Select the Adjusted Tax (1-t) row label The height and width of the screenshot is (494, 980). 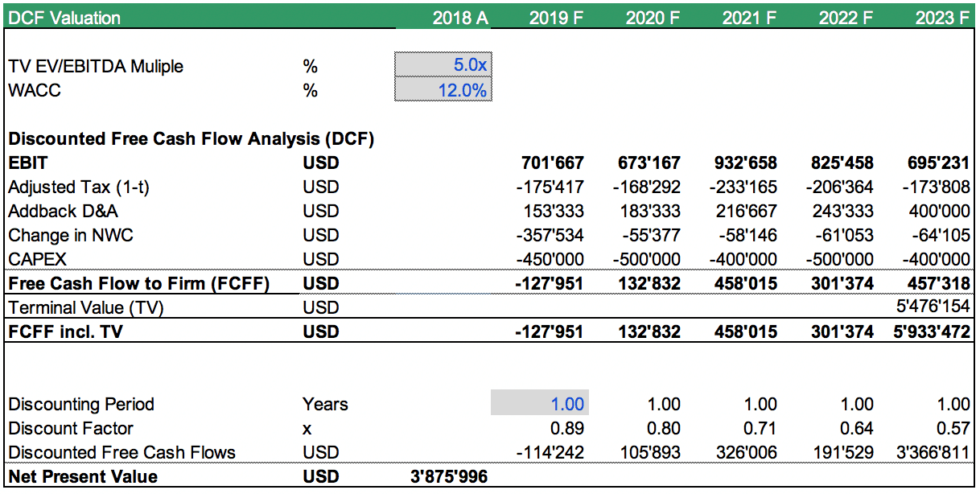point(79,187)
